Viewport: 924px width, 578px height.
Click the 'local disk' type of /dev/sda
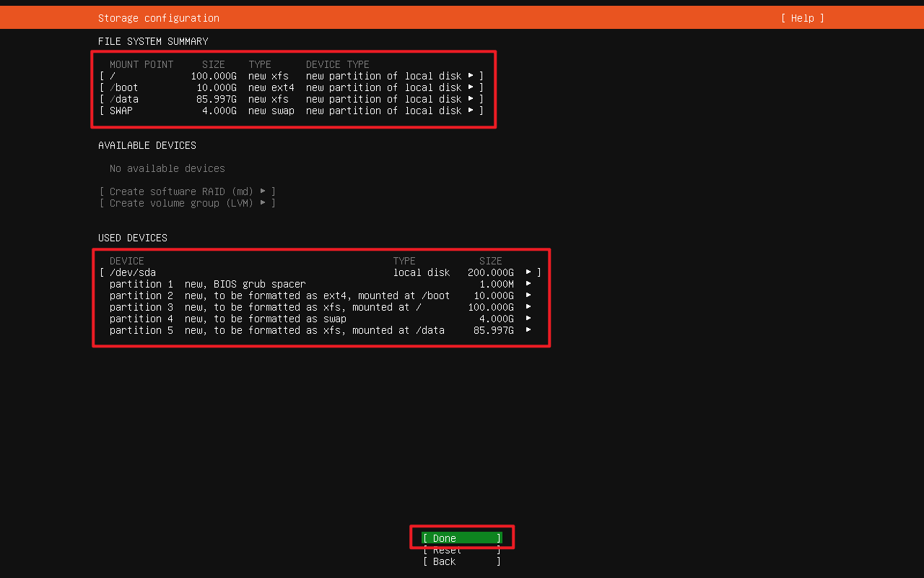tap(422, 272)
